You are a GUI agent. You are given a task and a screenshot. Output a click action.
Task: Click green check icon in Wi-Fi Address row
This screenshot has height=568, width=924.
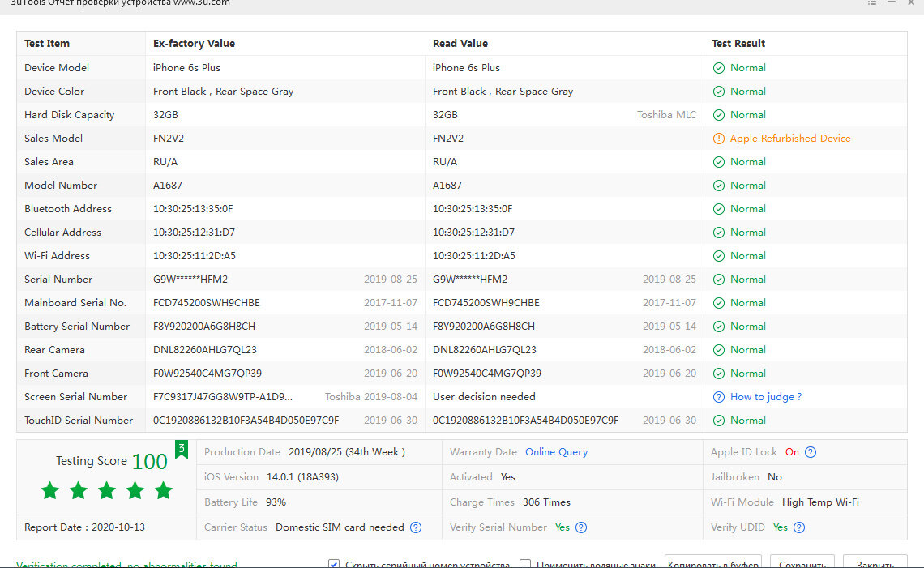coord(719,256)
